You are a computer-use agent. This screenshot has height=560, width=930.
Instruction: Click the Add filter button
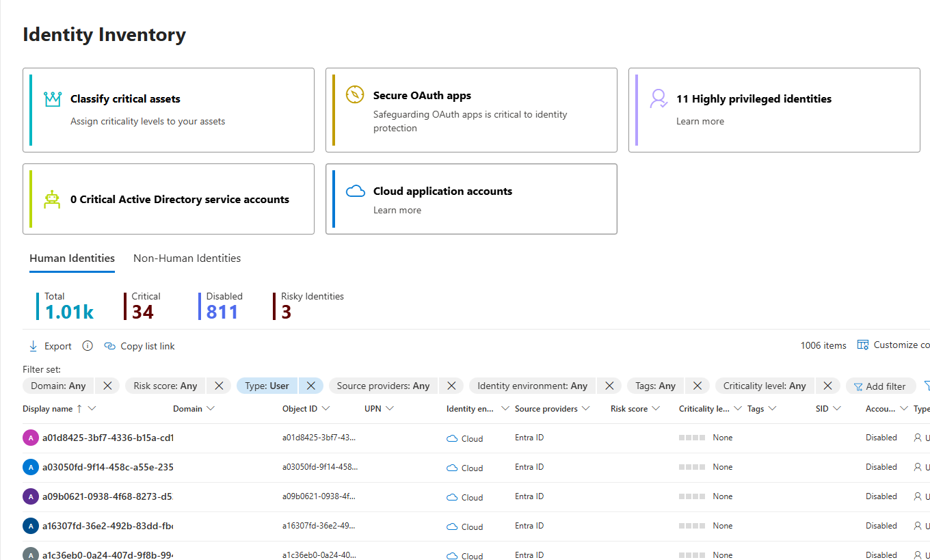pos(881,386)
